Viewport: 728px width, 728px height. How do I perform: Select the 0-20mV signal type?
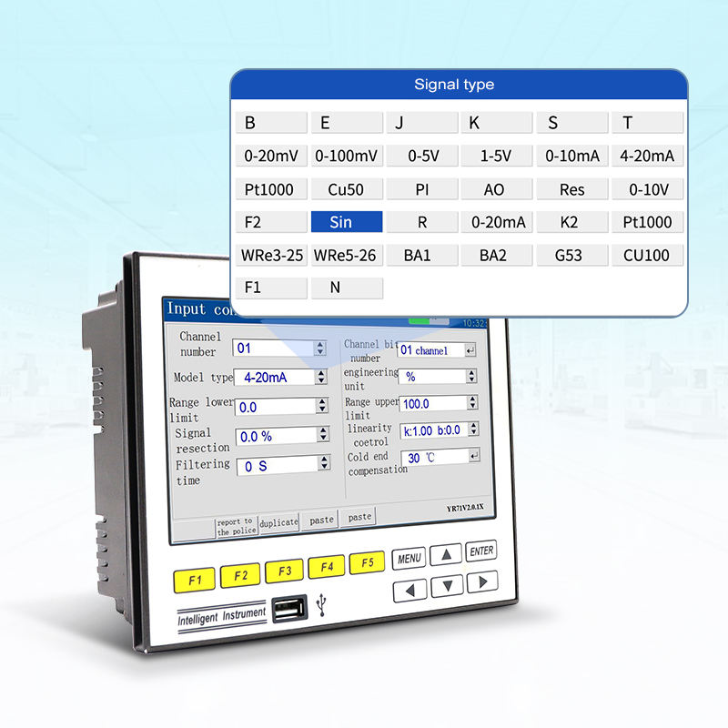click(x=271, y=156)
